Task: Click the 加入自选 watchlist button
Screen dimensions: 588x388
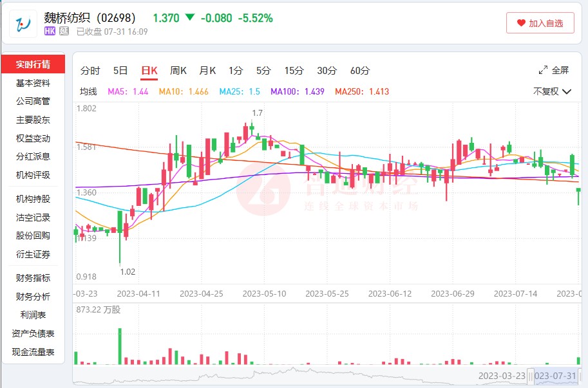Action: point(539,23)
